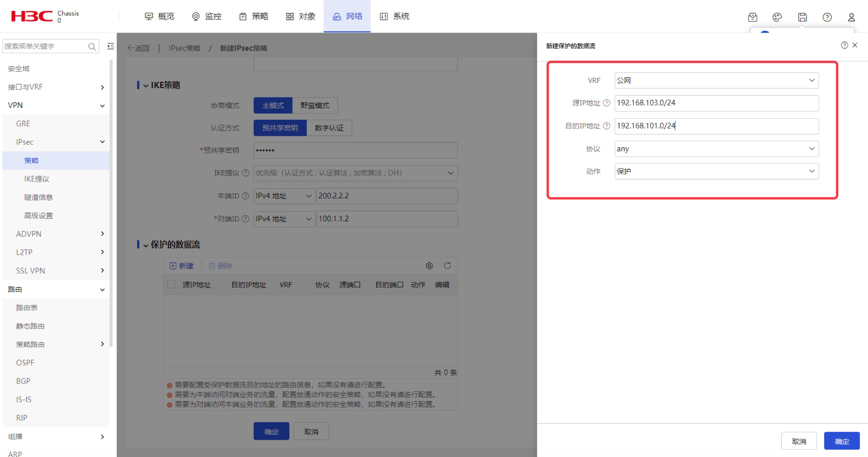
Task: Choose 数字认证 authentication method
Action: click(x=329, y=128)
